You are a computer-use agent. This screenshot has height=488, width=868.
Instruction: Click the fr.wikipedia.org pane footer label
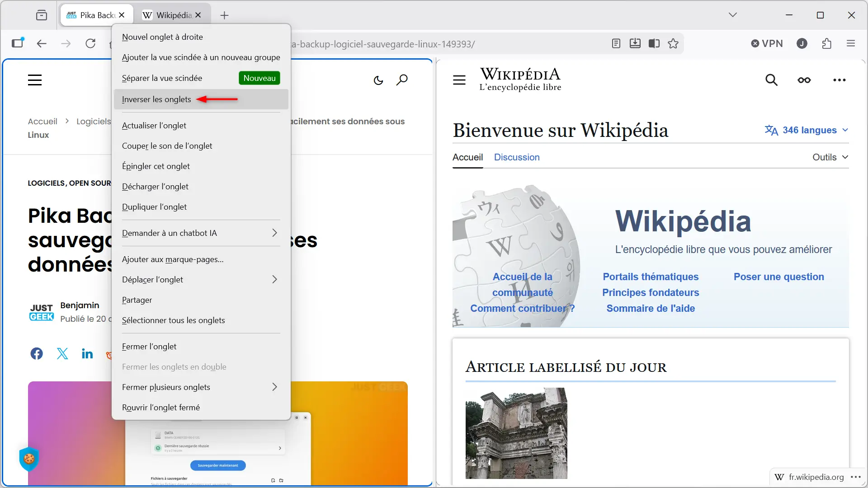pyautogui.click(x=816, y=477)
